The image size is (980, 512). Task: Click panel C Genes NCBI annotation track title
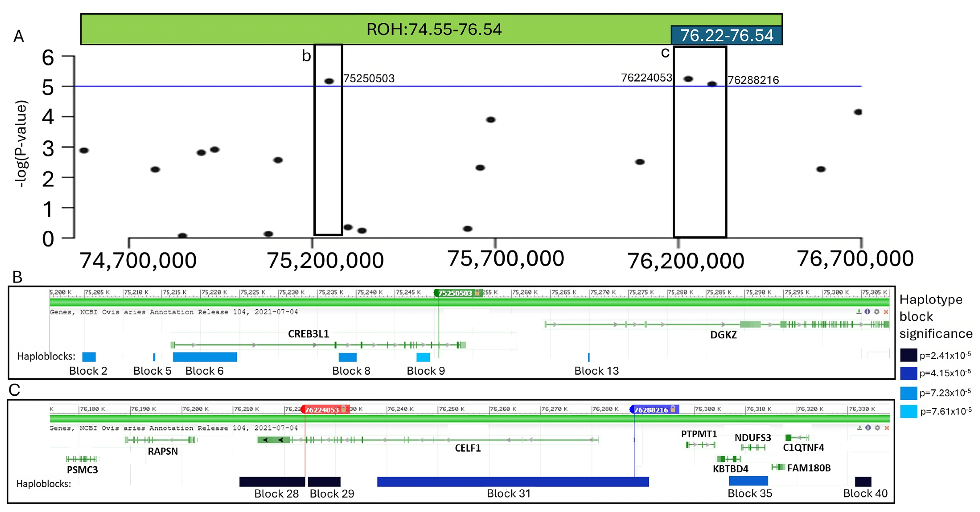pyautogui.click(x=174, y=428)
